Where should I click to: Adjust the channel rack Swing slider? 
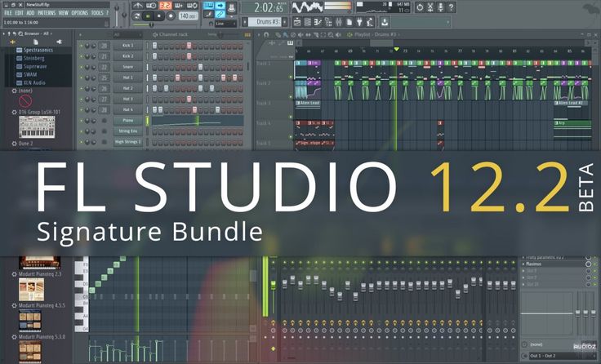pyautogui.click(x=220, y=34)
